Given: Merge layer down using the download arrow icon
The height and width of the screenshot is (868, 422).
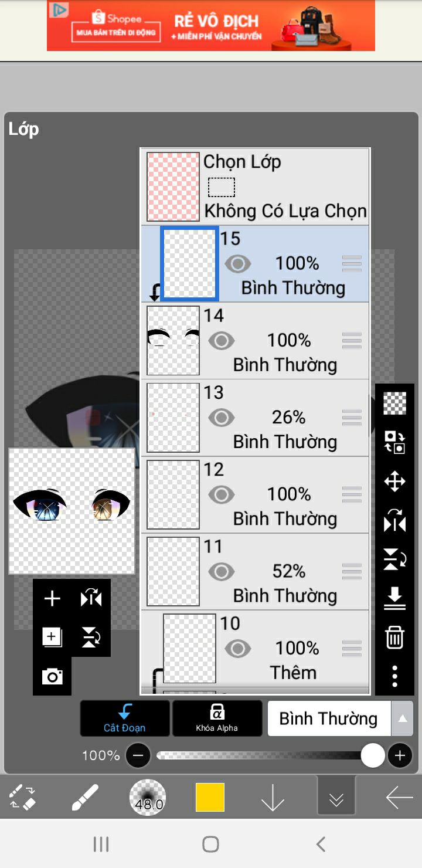Looking at the screenshot, I should tap(394, 598).
